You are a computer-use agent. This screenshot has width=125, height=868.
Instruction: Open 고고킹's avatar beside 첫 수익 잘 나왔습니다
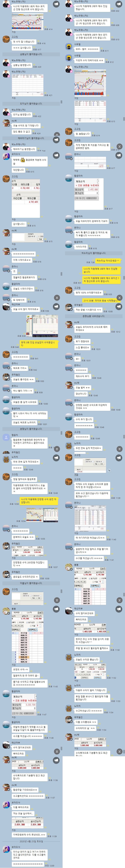click(6, 39)
